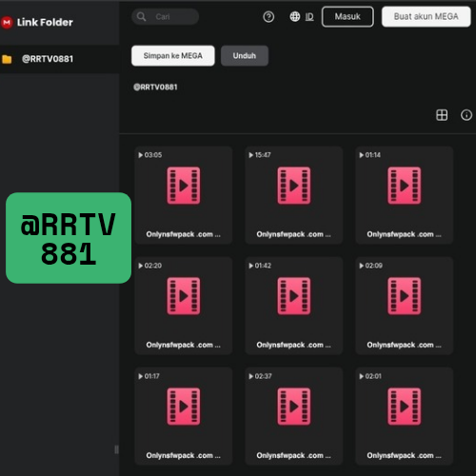
Task: Open the video with duration 02:37
Action: point(294,416)
